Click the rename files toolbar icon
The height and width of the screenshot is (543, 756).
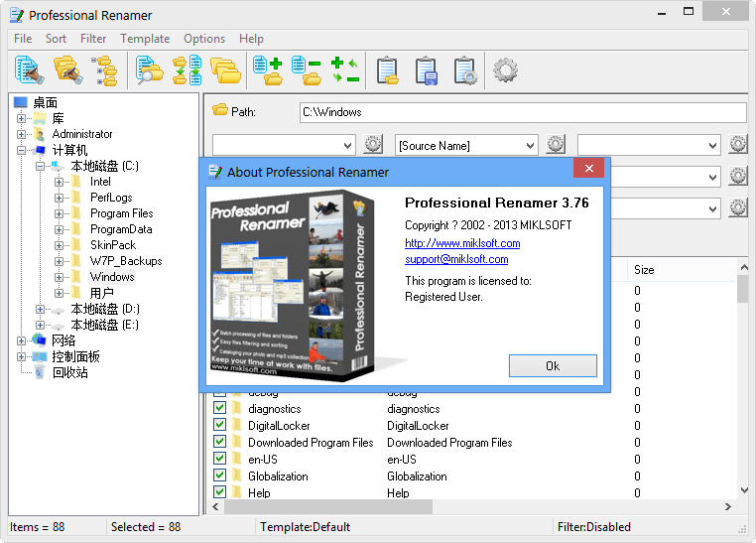tap(30, 70)
